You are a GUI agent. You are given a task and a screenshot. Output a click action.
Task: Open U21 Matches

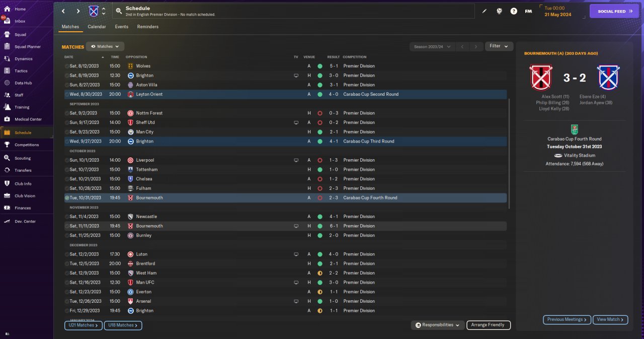pyautogui.click(x=84, y=325)
